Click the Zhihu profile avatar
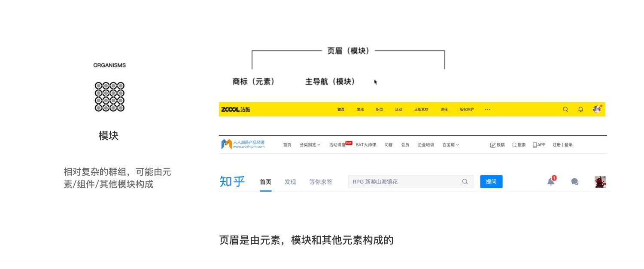Viewport: 644px width, 269px height. (600, 182)
